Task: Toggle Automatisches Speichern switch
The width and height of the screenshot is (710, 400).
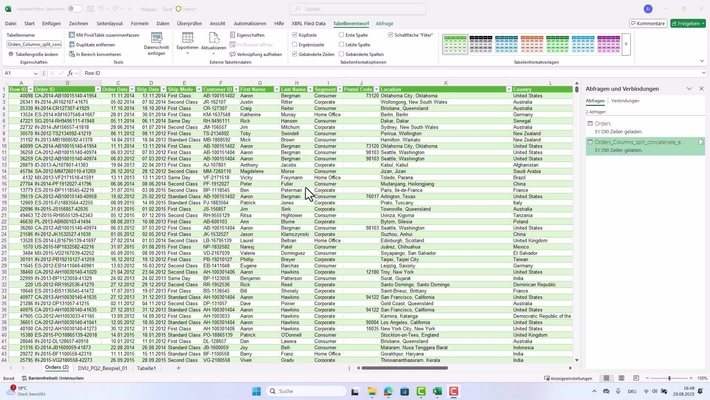Action: click(x=75, y=9)
